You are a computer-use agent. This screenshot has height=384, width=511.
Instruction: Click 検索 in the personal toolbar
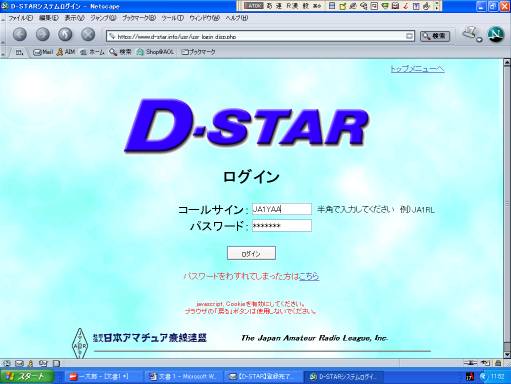pos(120,52)
